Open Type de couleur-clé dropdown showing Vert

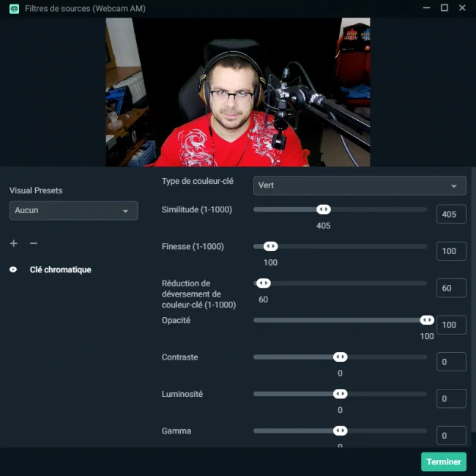pyautogui.click(x=360, y=185)
